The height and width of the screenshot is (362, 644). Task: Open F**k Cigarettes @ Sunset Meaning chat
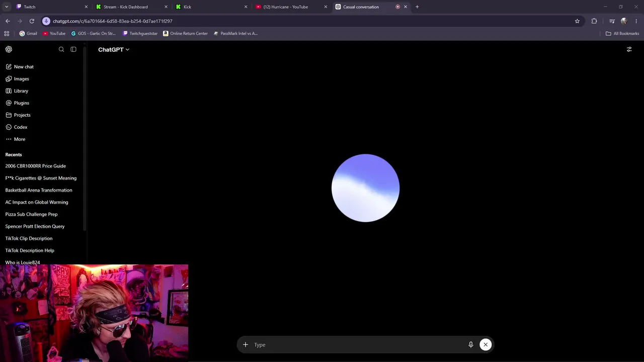[x=41, y=178]
